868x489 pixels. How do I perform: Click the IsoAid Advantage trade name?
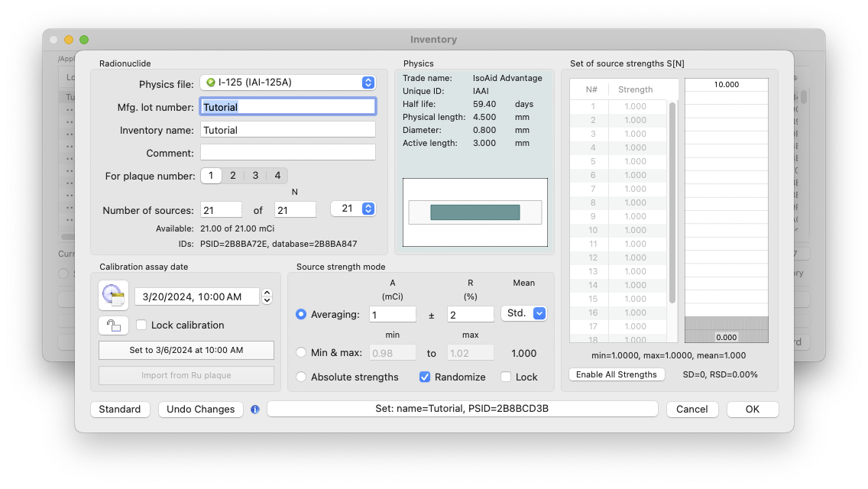point(507,78)
